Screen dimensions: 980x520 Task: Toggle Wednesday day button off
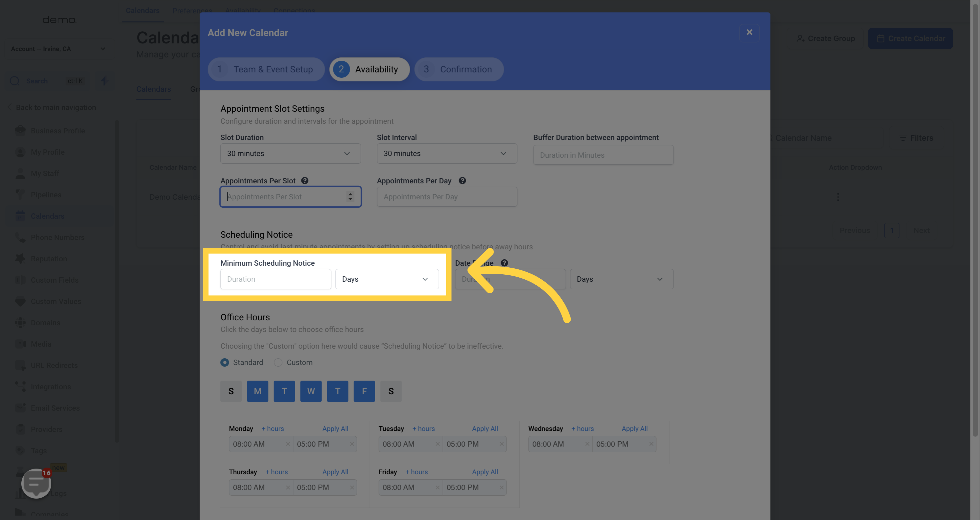(x=311, y=391)
